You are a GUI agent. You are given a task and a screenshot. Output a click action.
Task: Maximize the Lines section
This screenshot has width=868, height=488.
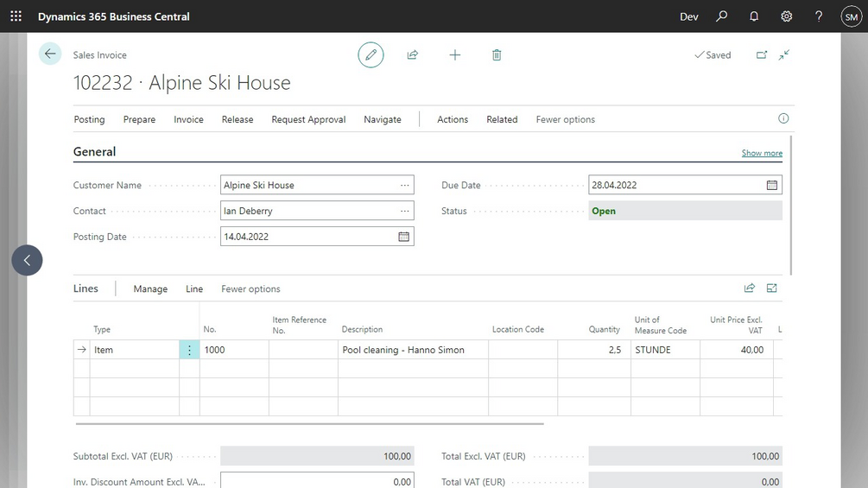(x=771, y=288)
